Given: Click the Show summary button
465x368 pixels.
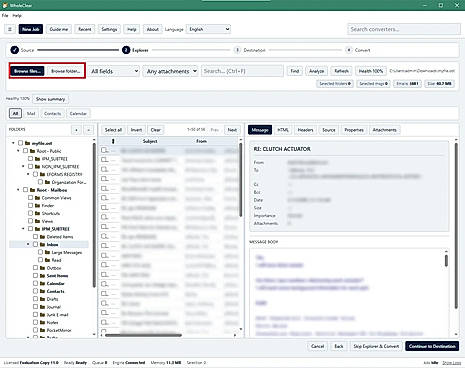Looking at the screenshot, I should (50, 99).
